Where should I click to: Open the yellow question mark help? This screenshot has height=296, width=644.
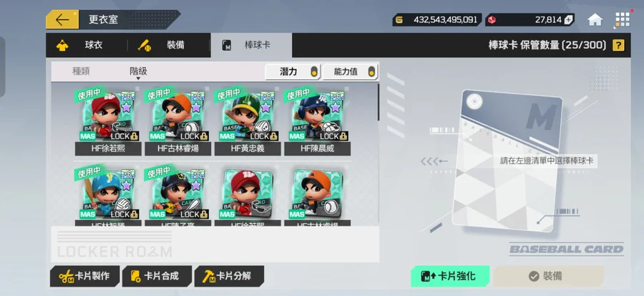tap(618, 45)
